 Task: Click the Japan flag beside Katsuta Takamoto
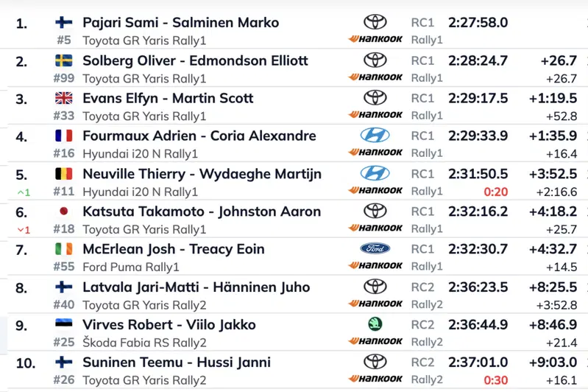[64, 211]
